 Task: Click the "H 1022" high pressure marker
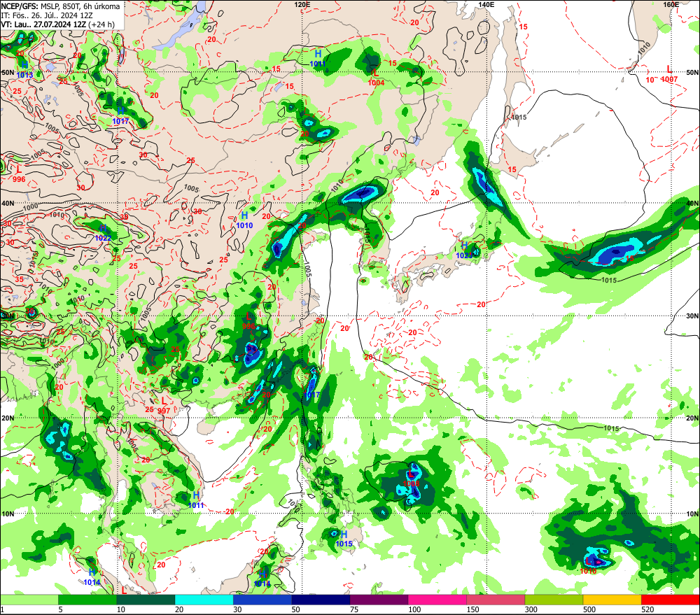point(103,234)
